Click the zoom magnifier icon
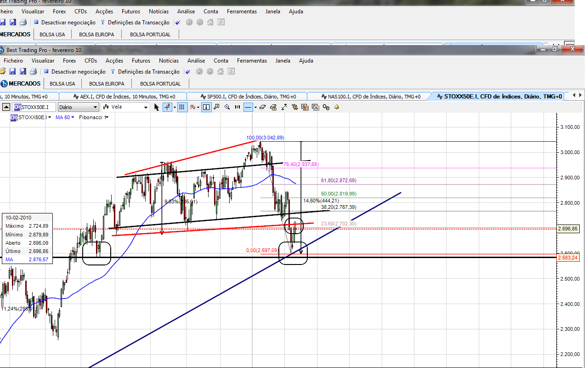The image size is (588, 368). [x=227, y=107]
